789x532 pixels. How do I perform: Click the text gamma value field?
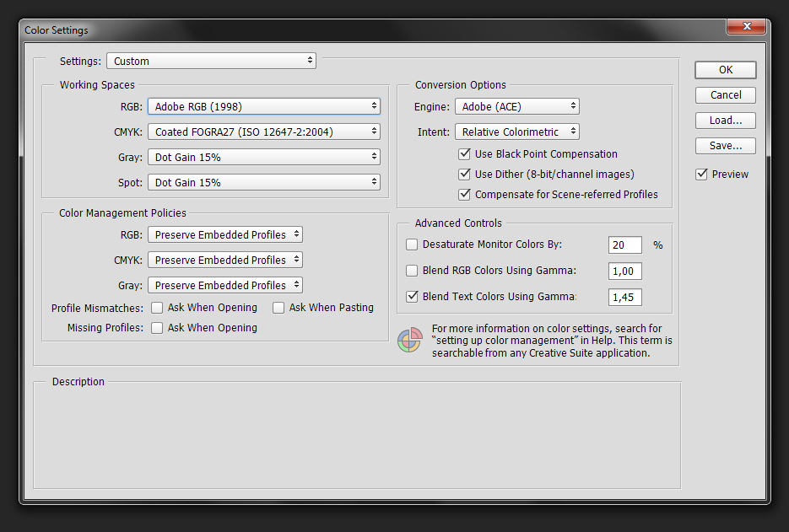[x=624, y=297]
